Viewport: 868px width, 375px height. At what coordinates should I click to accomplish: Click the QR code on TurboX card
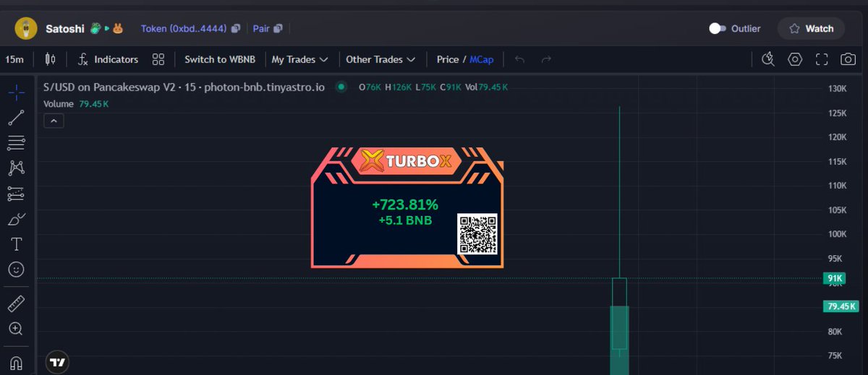(477, 233)
